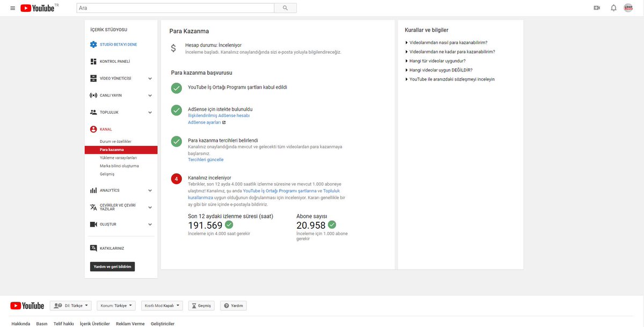Click the Yardım footer button
This screenshot has width=644, height=327.
(x=233, y=306)
